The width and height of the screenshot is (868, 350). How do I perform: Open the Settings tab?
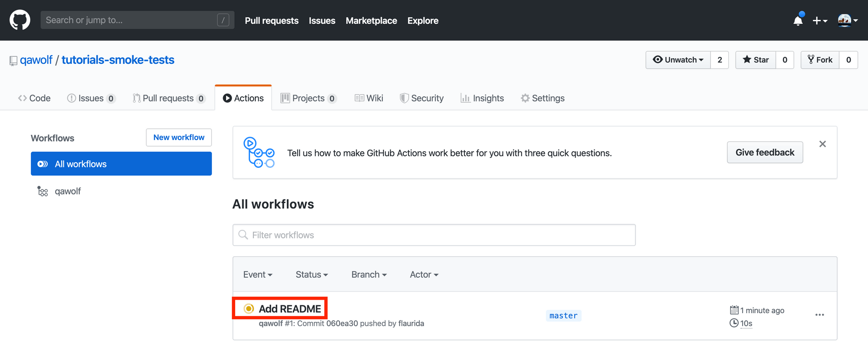pos(543,98)
